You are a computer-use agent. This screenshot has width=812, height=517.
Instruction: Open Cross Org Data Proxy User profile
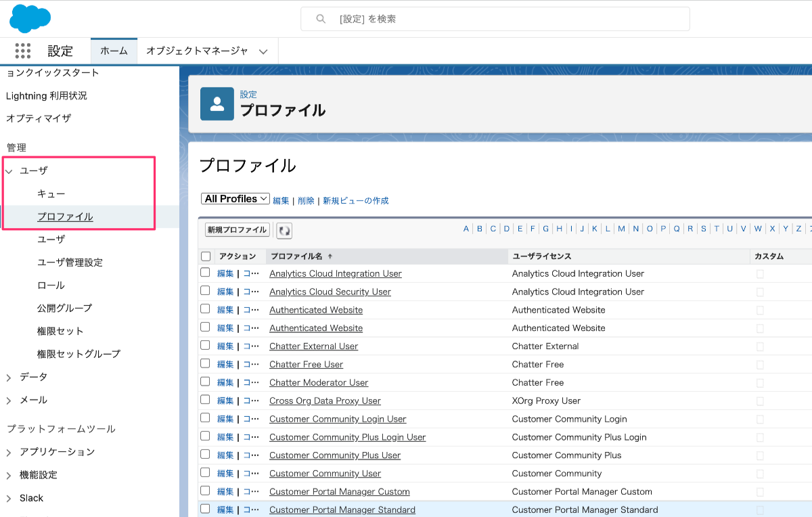(x=325, y=401)
